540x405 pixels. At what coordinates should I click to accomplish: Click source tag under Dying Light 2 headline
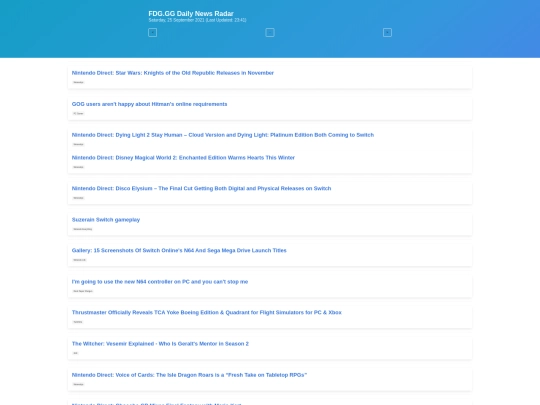(79, 144)
